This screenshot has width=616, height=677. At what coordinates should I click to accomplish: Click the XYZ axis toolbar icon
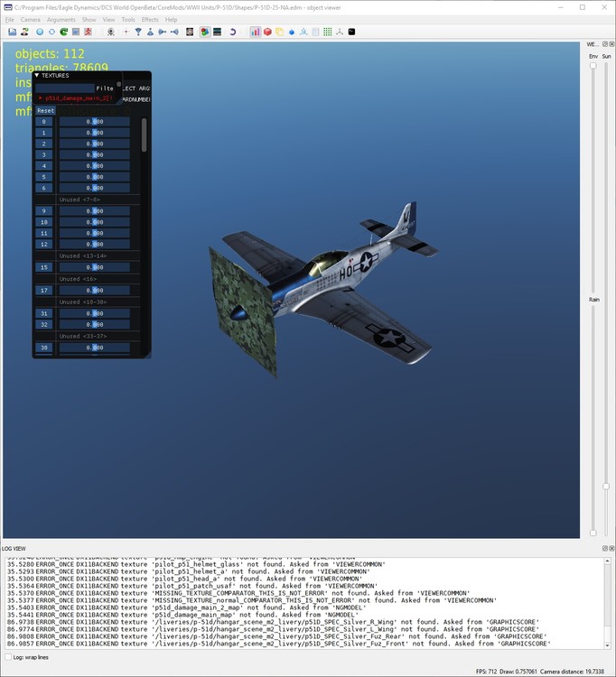340,32
